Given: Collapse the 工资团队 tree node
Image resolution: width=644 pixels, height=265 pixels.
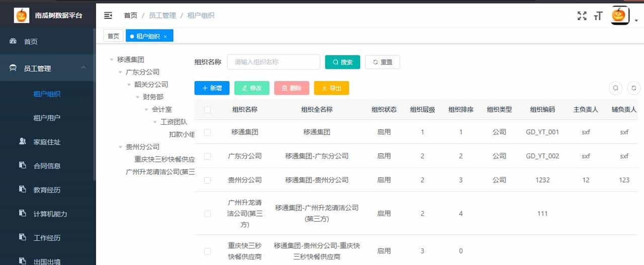Looking at the screenshot, I should pos(155,122).
